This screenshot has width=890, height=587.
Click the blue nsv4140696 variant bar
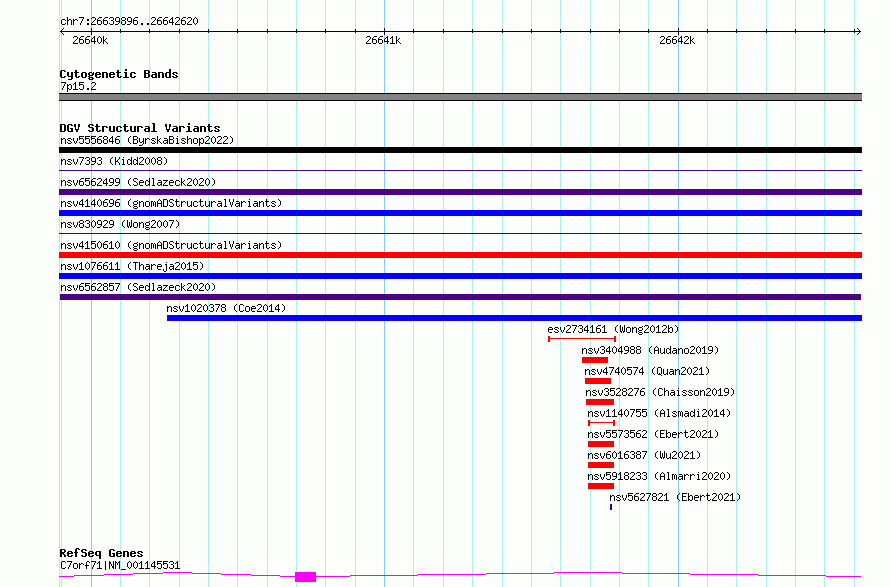click(460, 213)
